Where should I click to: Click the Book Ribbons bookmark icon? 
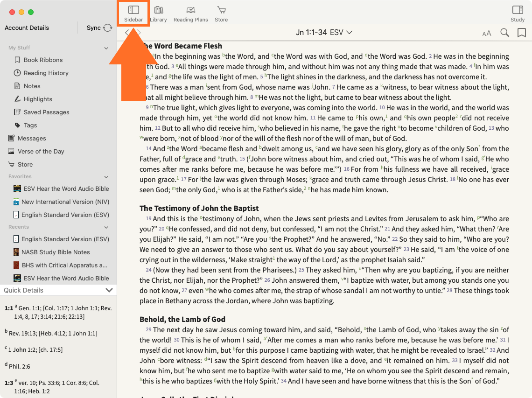[17, 60]
